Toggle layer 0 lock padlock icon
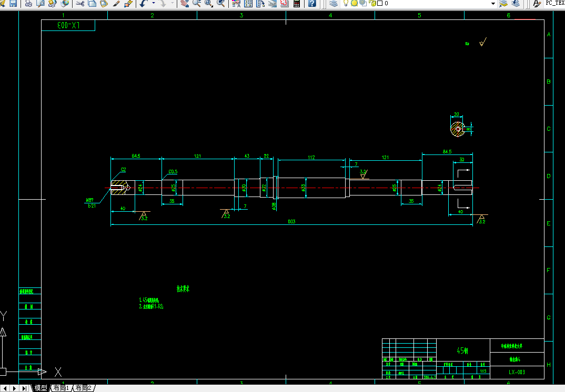The height and width of the screenshot is (392, 565). click(373, 3)
